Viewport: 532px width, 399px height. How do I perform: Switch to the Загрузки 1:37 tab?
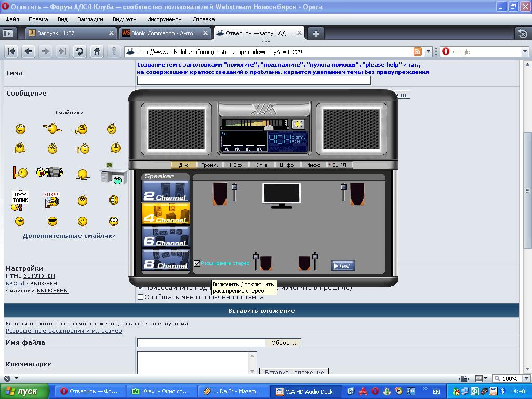[x=71, y=33]
